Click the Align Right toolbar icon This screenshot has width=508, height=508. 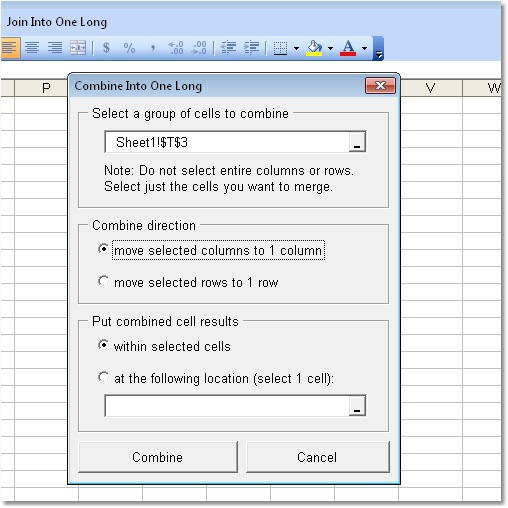pyautogui.click(x=55, y=48)
